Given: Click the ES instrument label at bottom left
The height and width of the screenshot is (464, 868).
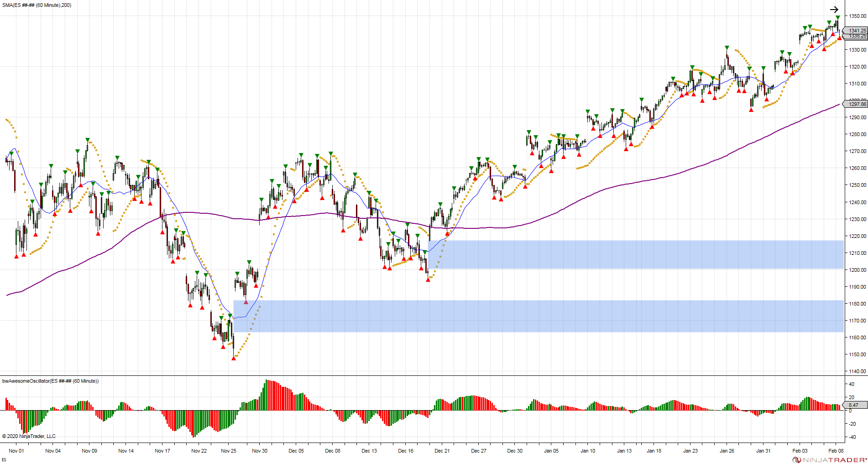Looking at the screenshot, I should 4,460.
